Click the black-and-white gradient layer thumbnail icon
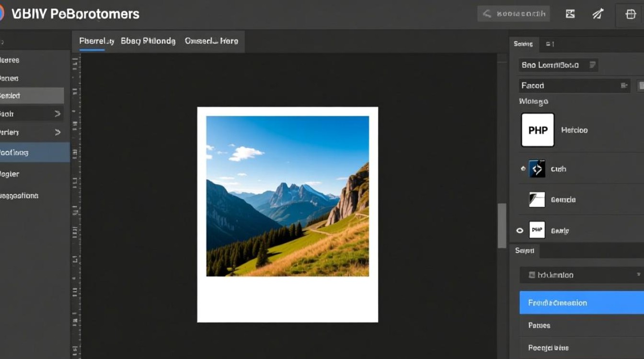The image size is (644, 359). [x=537, y=200]
